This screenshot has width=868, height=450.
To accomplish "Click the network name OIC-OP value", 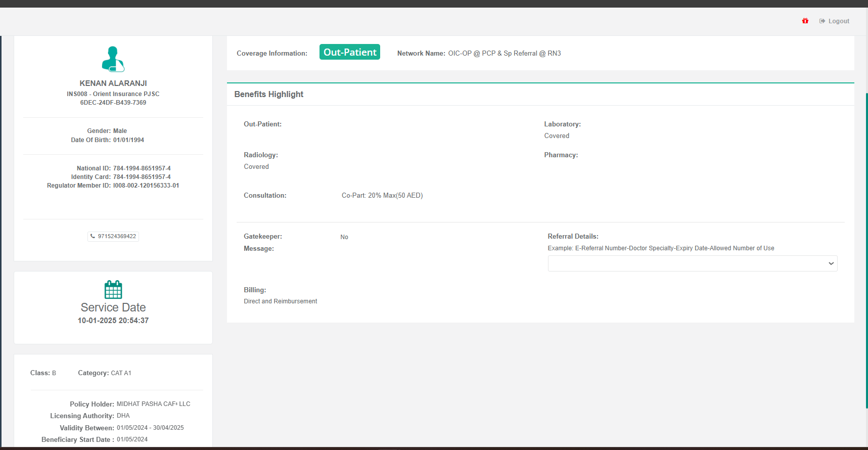I will pyautogui.click(x=504, y=54).
